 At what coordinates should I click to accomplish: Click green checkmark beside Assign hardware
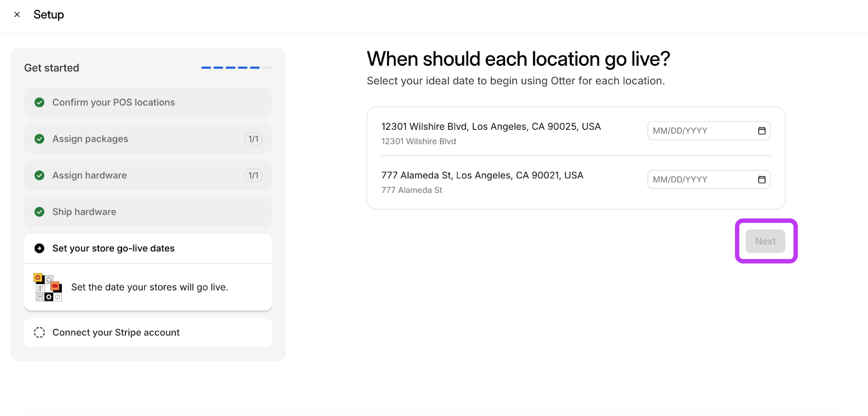click(x=40, y=175)
